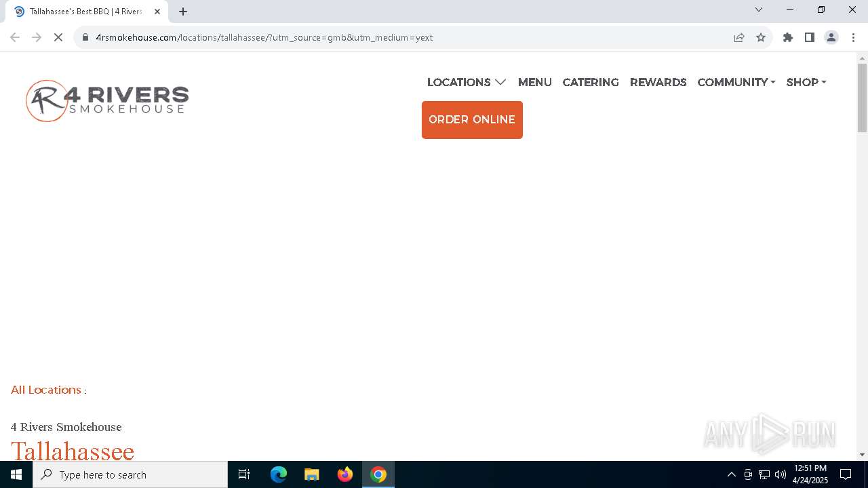This screenshot has height=488, width=868.
Task: Open the tab search chevron
Action: click(x=759, y=9)
